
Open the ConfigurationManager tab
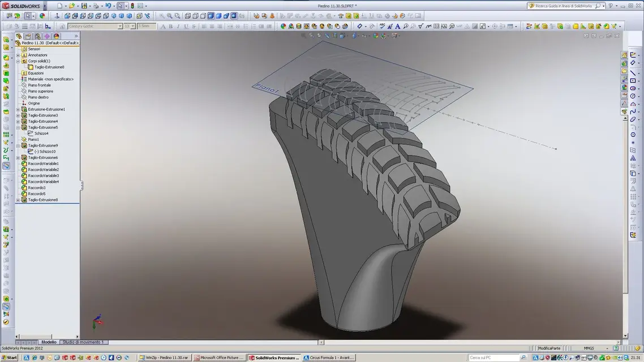[38, 36]
